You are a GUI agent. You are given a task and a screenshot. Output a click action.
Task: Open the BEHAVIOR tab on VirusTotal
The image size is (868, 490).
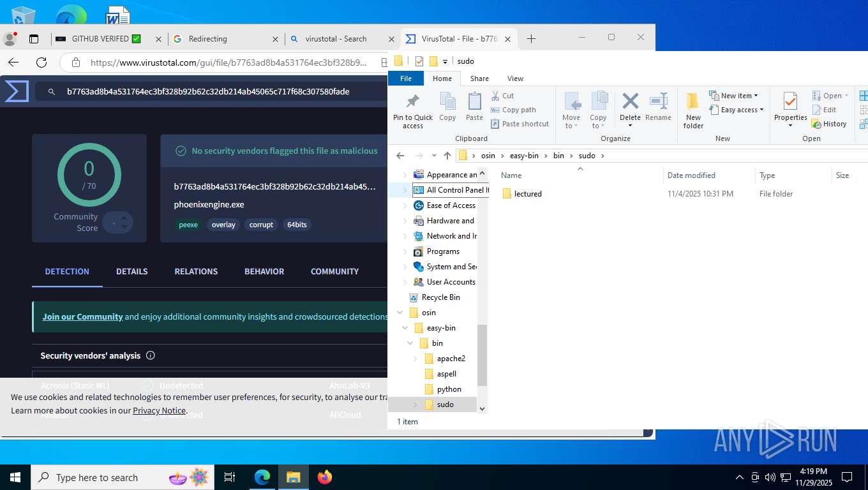pos(264,271)
